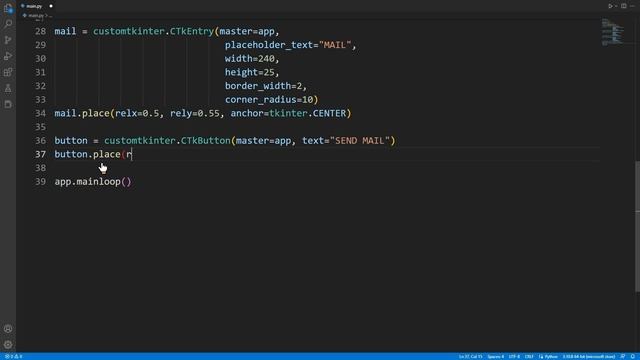
Task: Open the Explorer view in activity bar
Action: 8,8
